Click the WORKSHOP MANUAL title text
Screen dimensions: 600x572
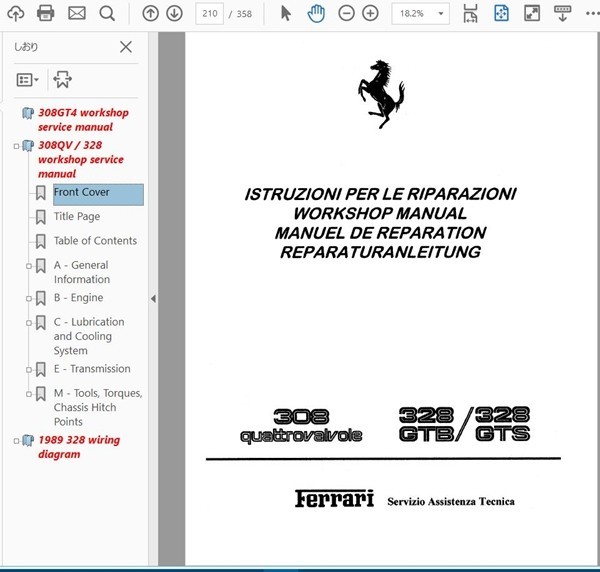(x=380, y=213)
